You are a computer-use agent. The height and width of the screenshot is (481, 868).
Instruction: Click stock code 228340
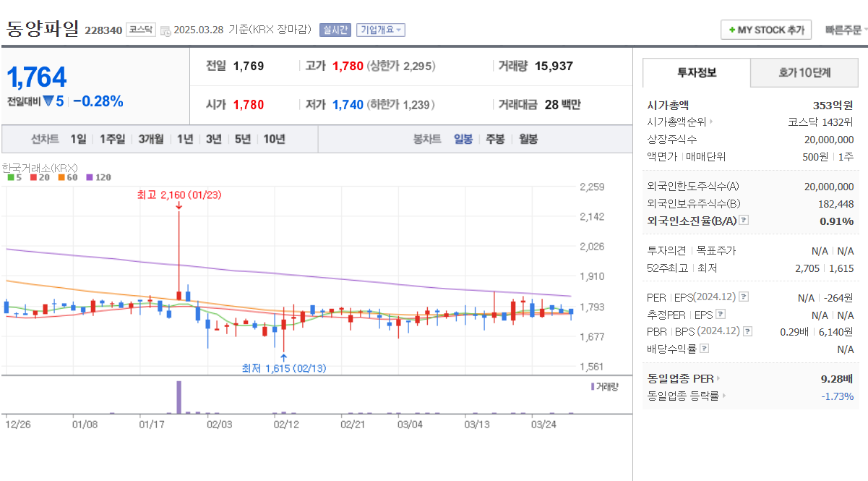pos(103,30)
